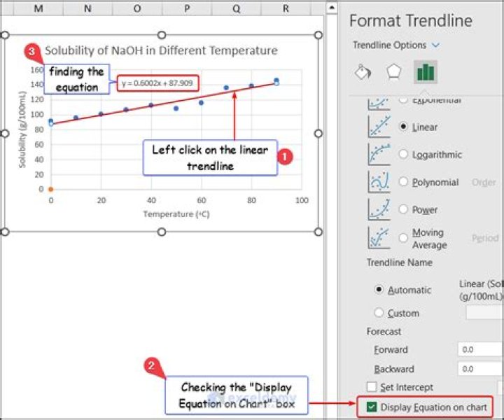
Task: Click the Backward forecast input field
Action: [x=479, y=369]
